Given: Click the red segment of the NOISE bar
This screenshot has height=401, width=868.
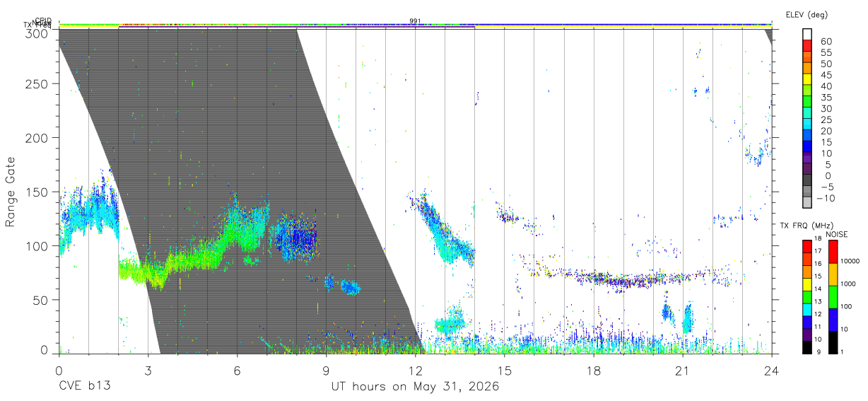Looking at the screenshot, I should (833, 252).
